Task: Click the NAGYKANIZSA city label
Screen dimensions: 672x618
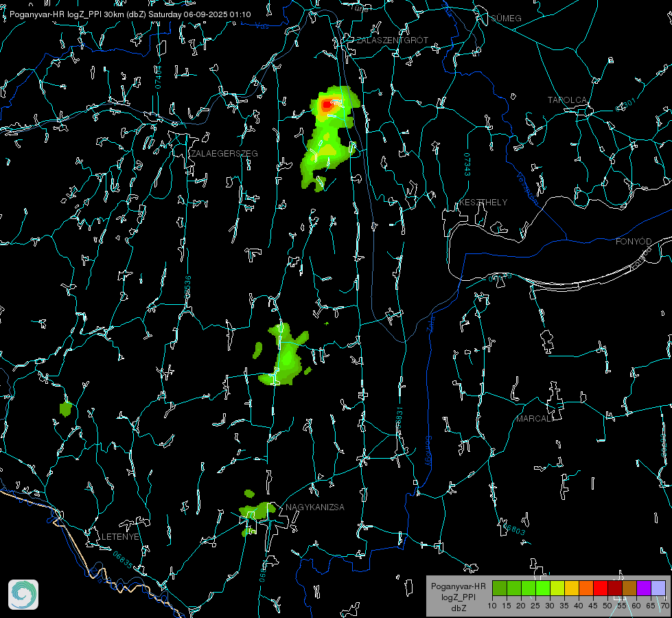Action: tap(315, 507)
